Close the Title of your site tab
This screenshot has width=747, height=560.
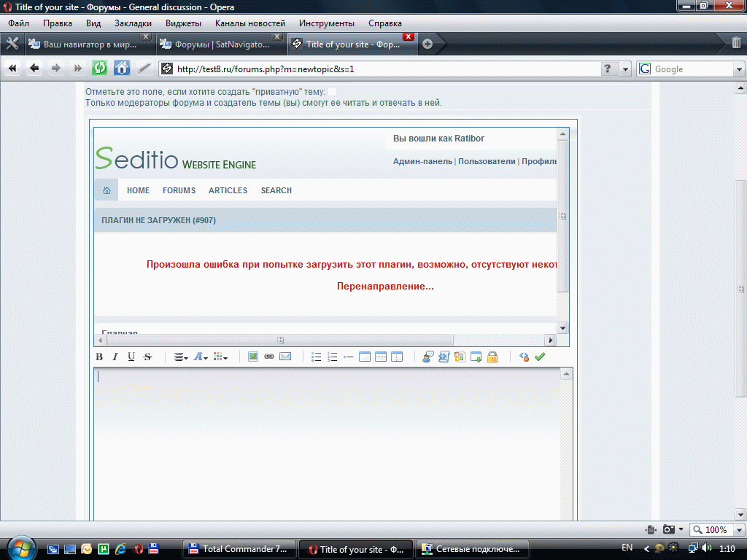408,36
